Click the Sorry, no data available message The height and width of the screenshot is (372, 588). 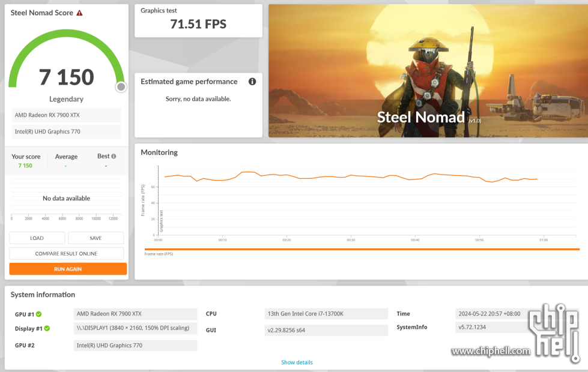(198, 99)
